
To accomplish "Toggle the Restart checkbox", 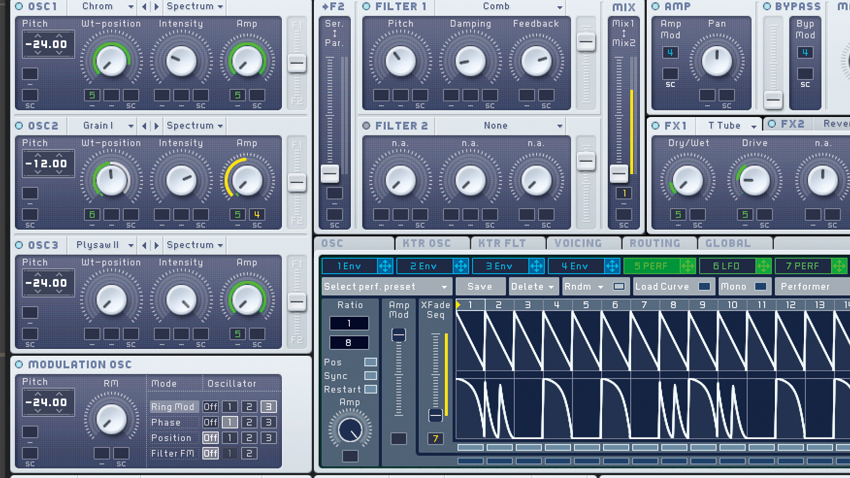I will [371, 389].
